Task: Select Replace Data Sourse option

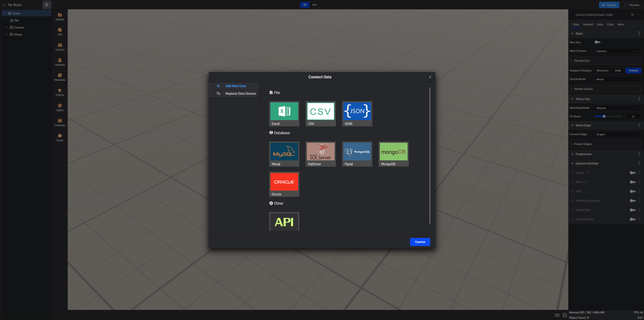Action: [x=234, y=93]
